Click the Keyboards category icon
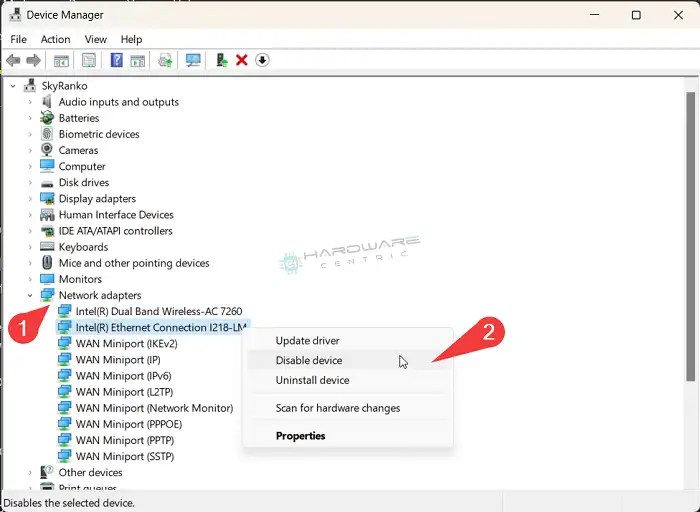Viewport: 700px width, 512px height. pyautogui.click(x=47, y=246)
